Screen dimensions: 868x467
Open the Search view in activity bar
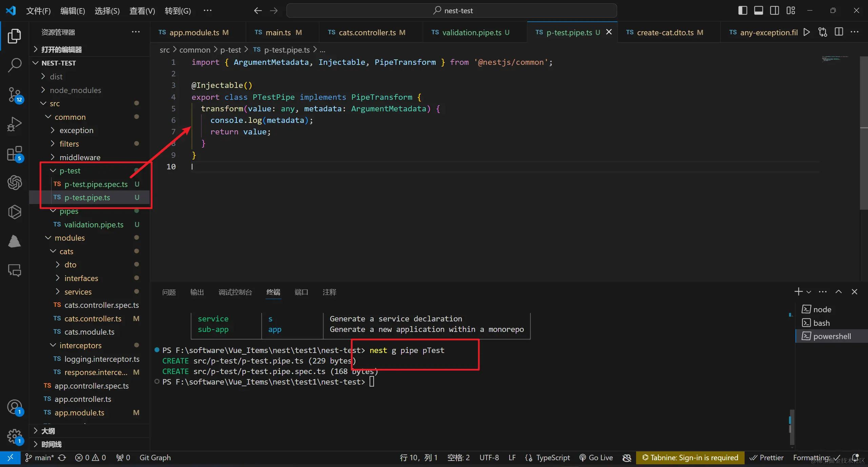coord(15,65)
